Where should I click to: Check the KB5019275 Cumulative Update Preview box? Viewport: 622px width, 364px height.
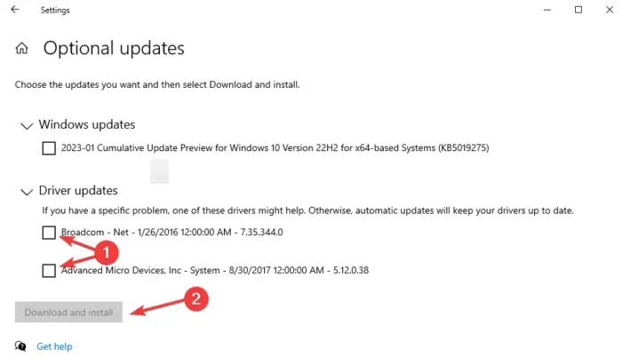click(49, 148)
